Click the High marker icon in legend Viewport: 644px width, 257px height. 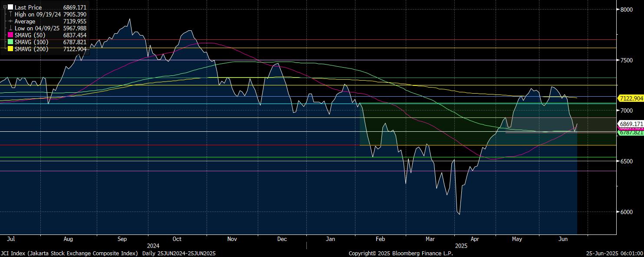click(x=10, y=14)
